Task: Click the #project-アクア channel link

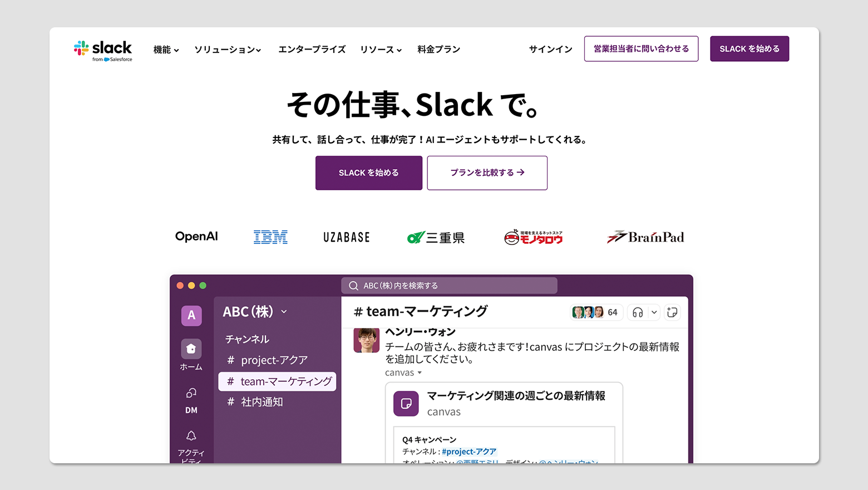Action: coord(469,452)
